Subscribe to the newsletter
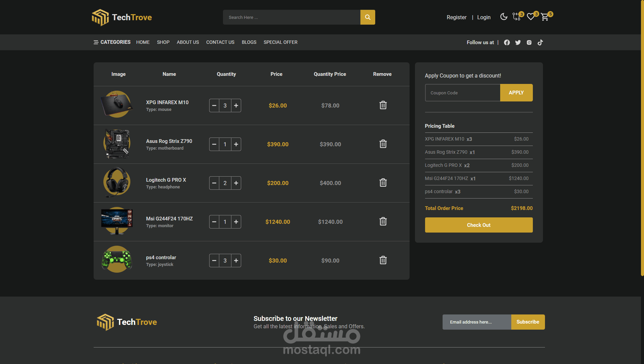Screen dimensions: 644x364 pyautogui.click(x=528, y=322)
